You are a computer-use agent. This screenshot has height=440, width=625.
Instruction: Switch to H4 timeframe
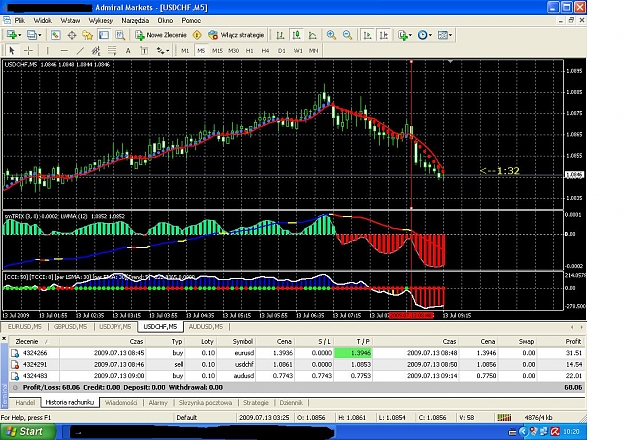tap(265, 51)
